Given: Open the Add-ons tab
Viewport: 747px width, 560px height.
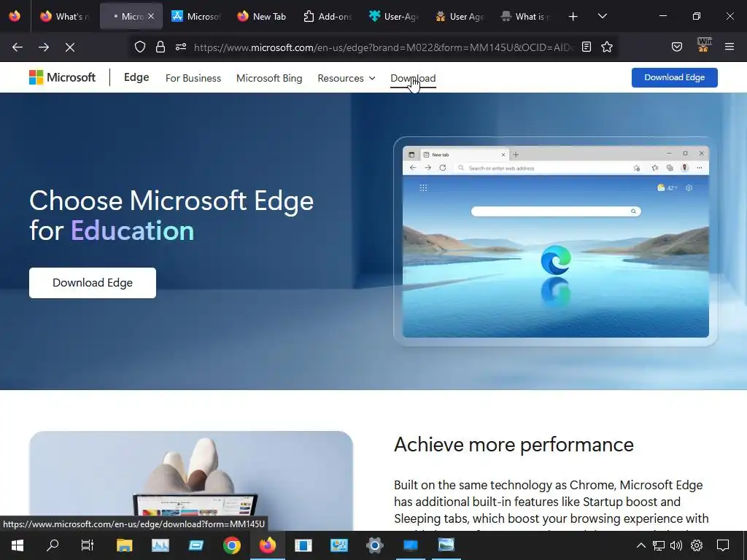Looking at the screenshot, I should 328,16.
